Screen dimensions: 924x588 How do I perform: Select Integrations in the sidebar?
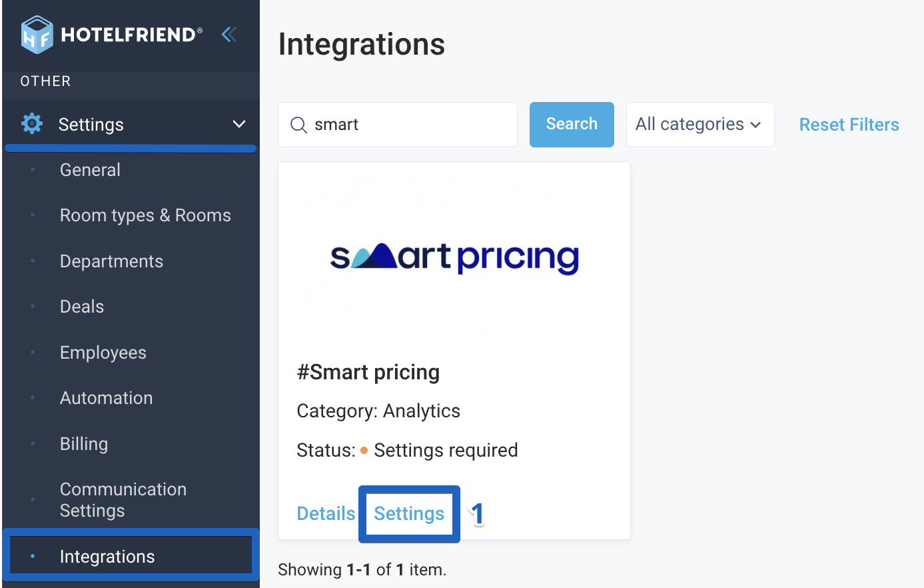107,557
